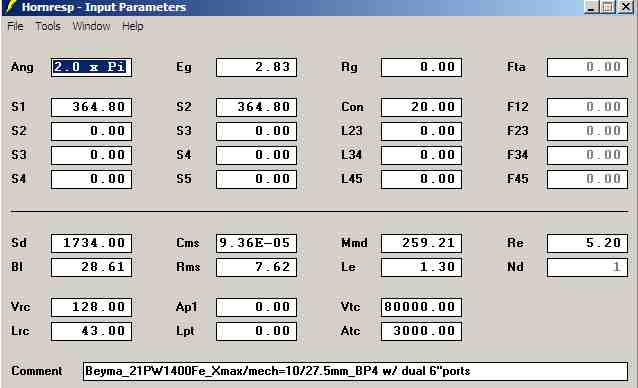
Task: Select the Ang field showing 2.0 x Pi
Action: click(x=92, y=67)
